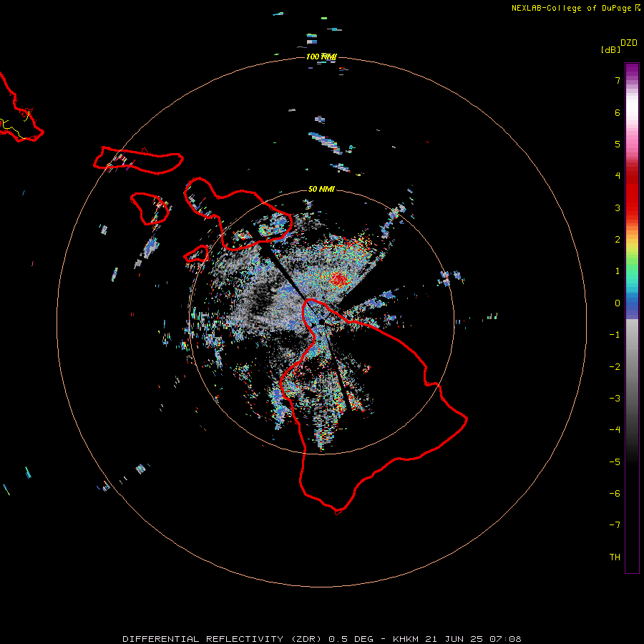Click the 1 value on the color scale
The height and width of the screenshot is (644, 644).
(618, 271)
